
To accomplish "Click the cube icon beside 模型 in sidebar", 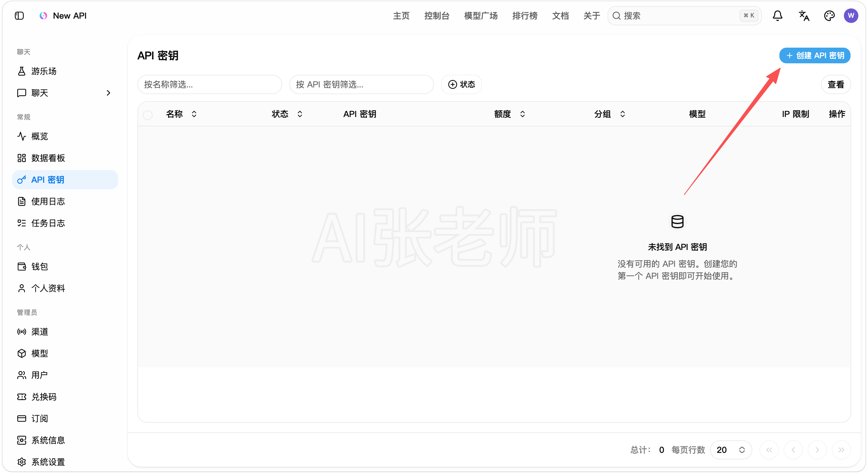I will [x=22, y=353].
